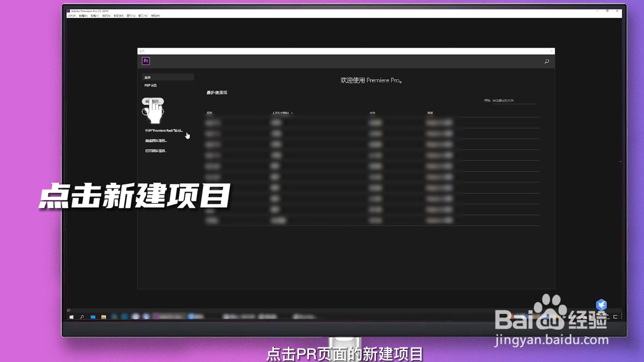Click the Adobe Premiere Pro title bar icon

click(68, 11)
